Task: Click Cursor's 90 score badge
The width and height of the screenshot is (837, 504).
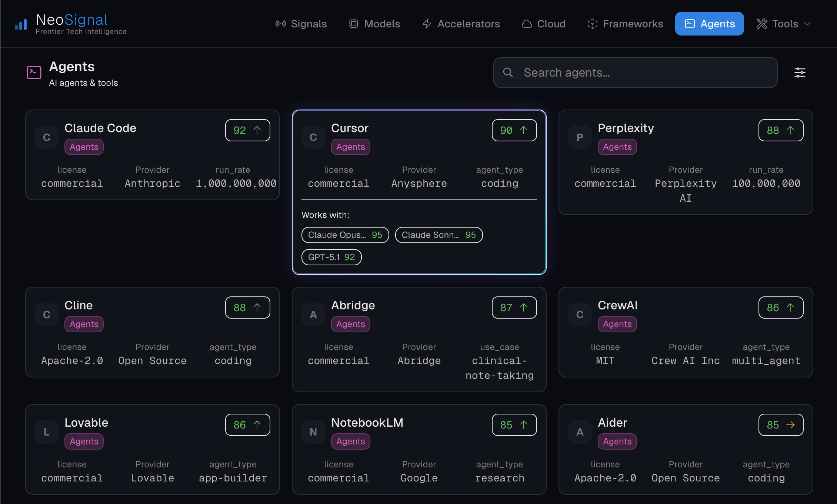Action: [x=514, y=130]
